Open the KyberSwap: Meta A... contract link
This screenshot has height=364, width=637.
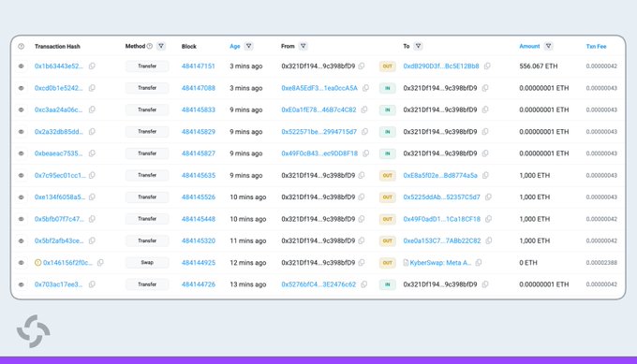(440, 263)
